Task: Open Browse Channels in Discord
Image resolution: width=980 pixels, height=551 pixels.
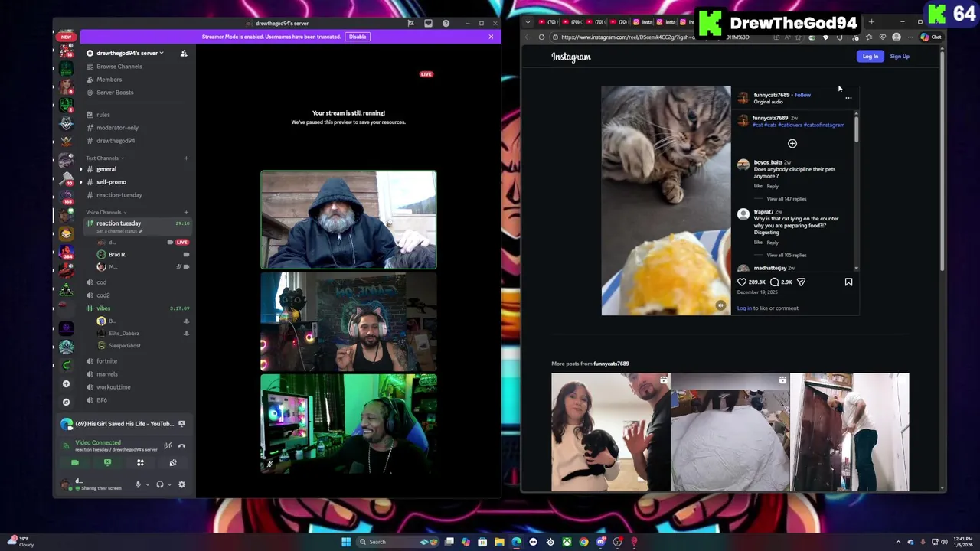Action: tap(119, 67)
